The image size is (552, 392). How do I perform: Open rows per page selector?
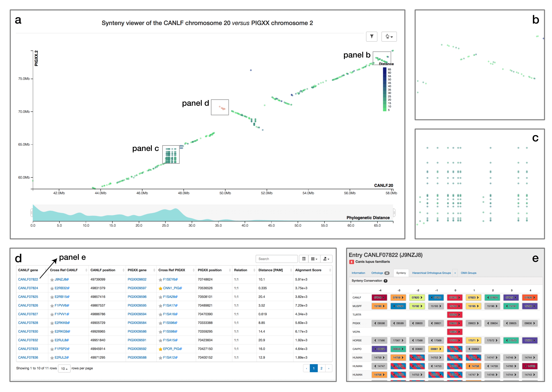click(64, 368)
